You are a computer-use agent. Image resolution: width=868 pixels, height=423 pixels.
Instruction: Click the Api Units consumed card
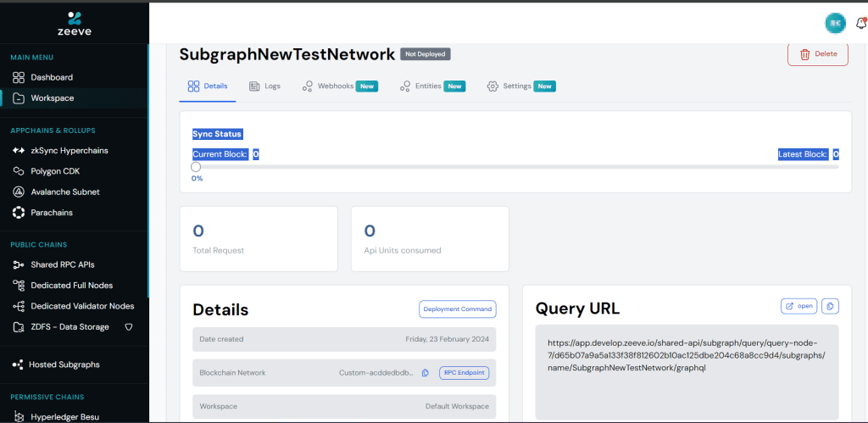coord(430,239)
